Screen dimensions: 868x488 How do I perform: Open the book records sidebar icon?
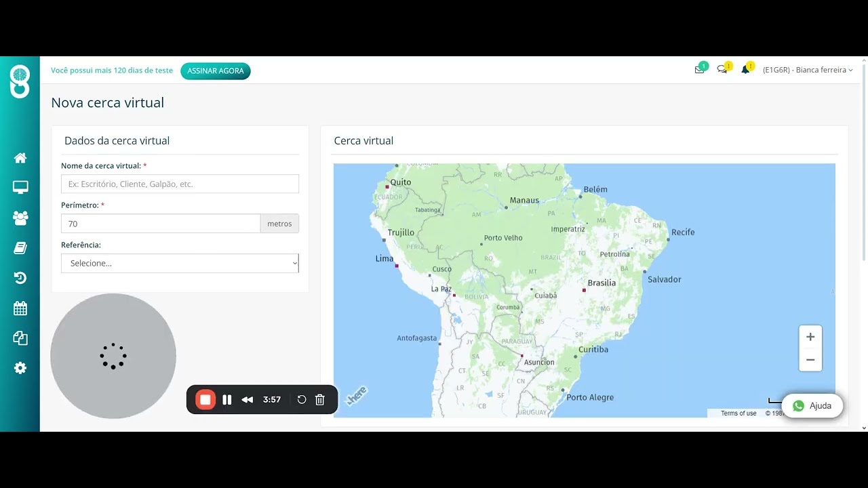click(x=20, y=248)
